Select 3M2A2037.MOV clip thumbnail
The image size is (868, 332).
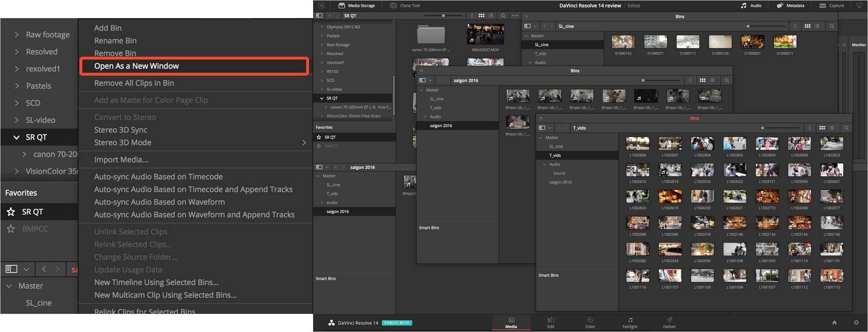tap(485, 34)
